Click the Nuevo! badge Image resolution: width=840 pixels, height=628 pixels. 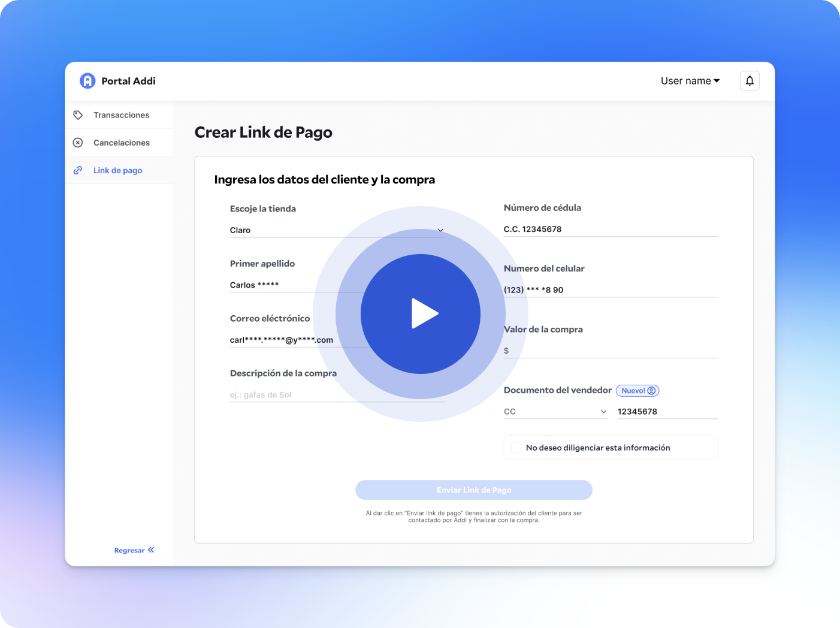[x=637, y=391]
